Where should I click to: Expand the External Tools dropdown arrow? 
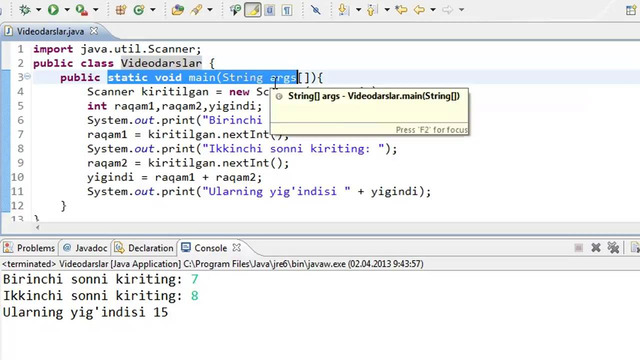pos(96,10)
